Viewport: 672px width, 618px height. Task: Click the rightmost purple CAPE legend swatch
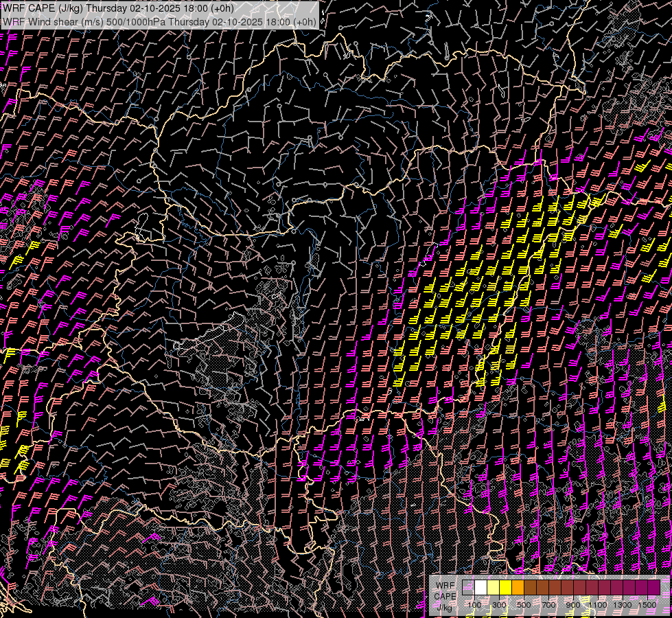(653, 587)
